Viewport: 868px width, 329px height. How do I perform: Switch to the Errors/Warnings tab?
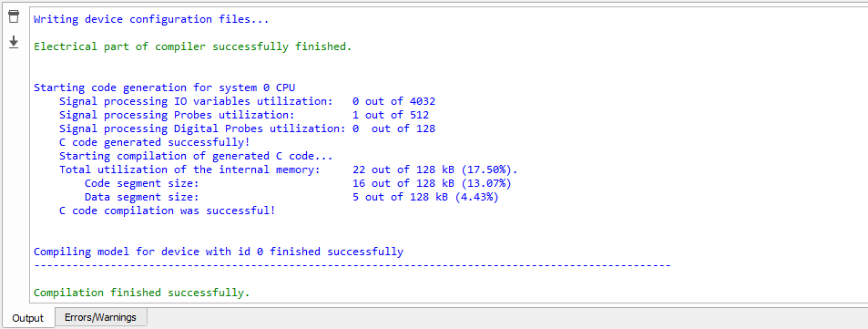pyautogui.click(x=101, y=317)
